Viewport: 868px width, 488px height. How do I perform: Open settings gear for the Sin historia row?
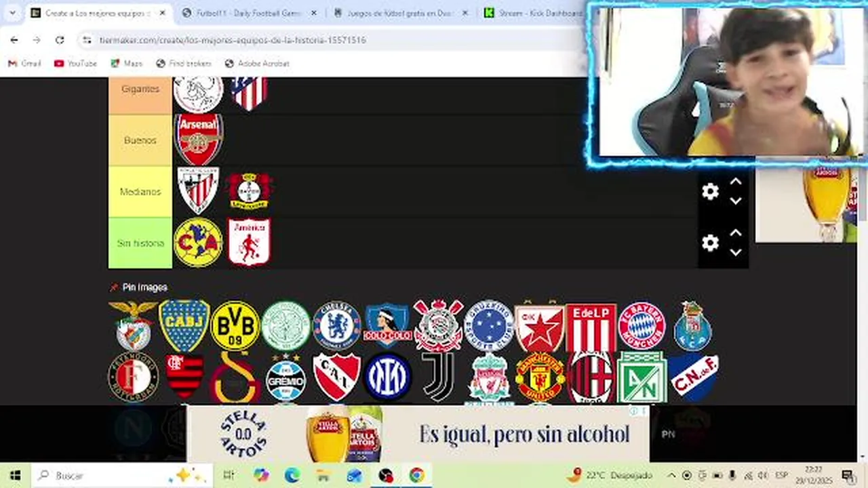710,243
